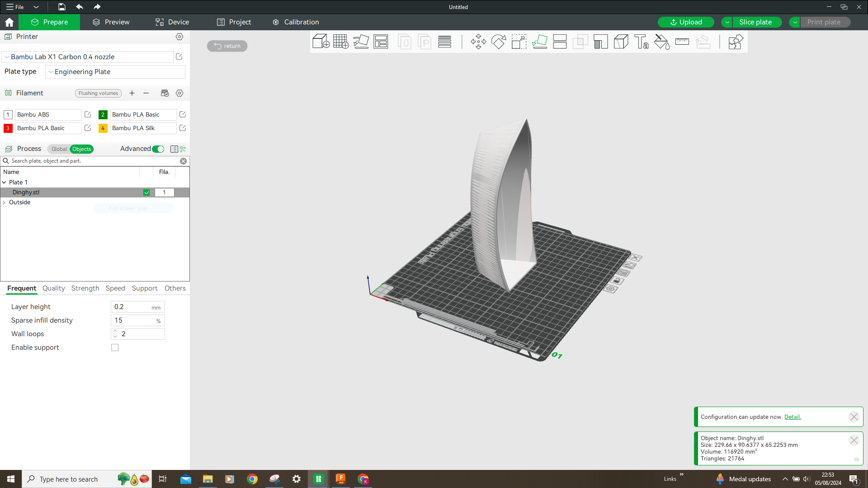868x488 pixels.
Task: Open the Plate type dropdown
Action: [115, 72]
